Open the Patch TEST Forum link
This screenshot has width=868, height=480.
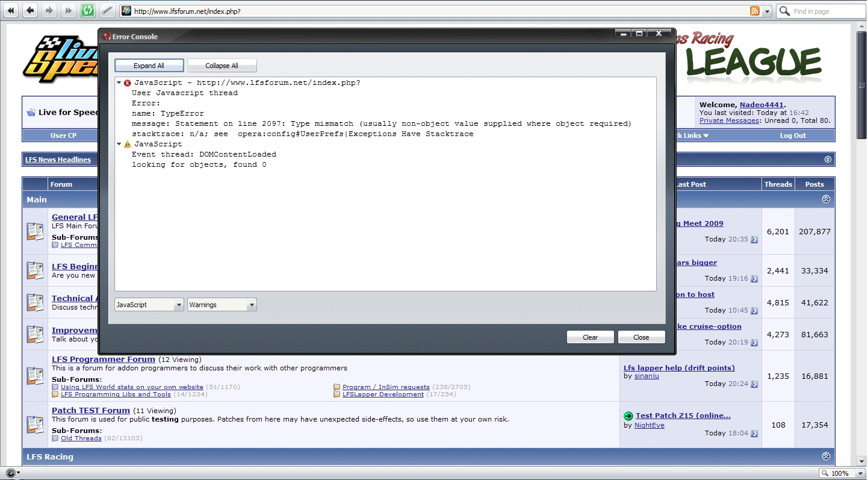(91, 411)
